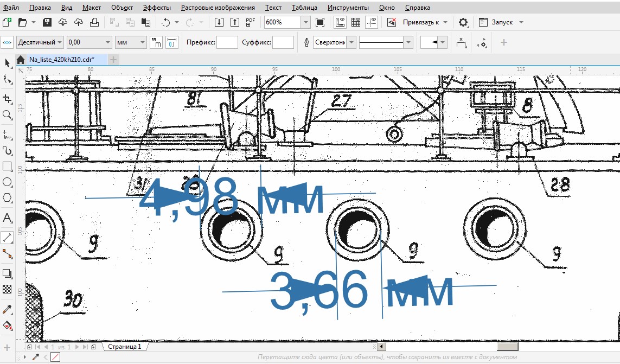Print the document with printer icon
This screenshot has height=364, width=620.
coord(94,22)
